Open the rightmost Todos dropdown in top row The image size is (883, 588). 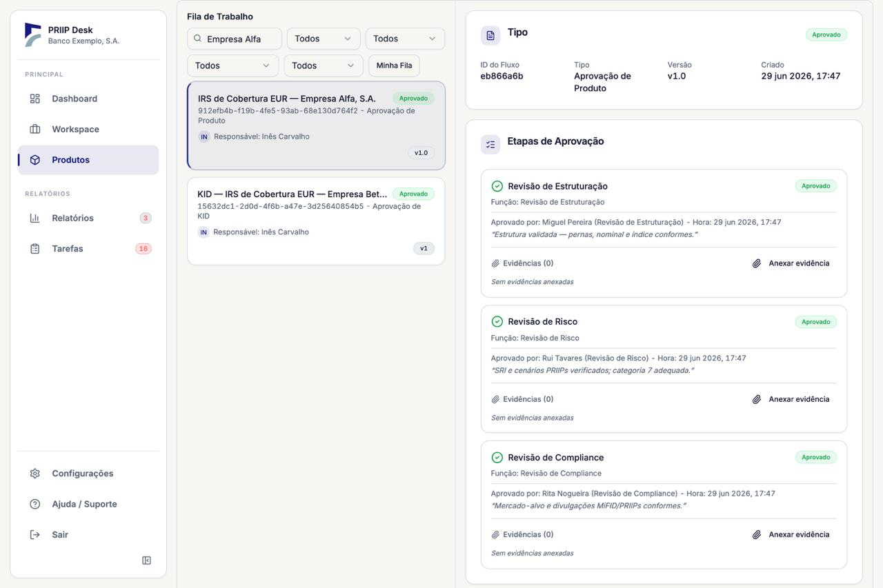point(405,39)
